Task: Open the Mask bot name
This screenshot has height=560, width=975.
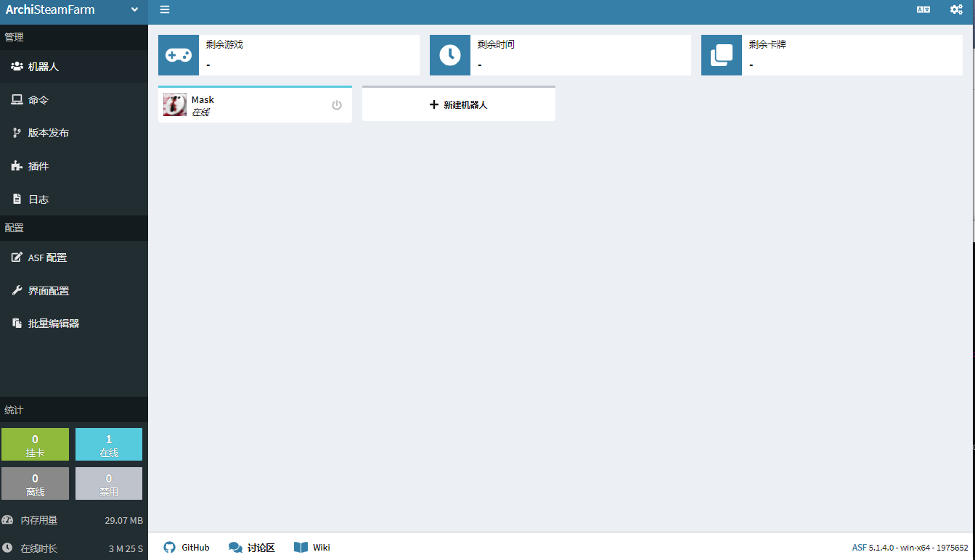Action: pyautogui.click(x=203, y=99)
